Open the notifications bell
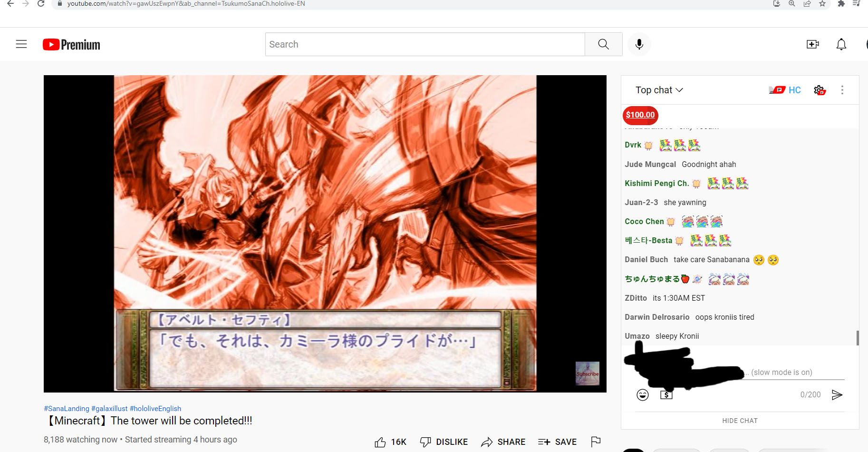868x452 pixels. [841, 44]
